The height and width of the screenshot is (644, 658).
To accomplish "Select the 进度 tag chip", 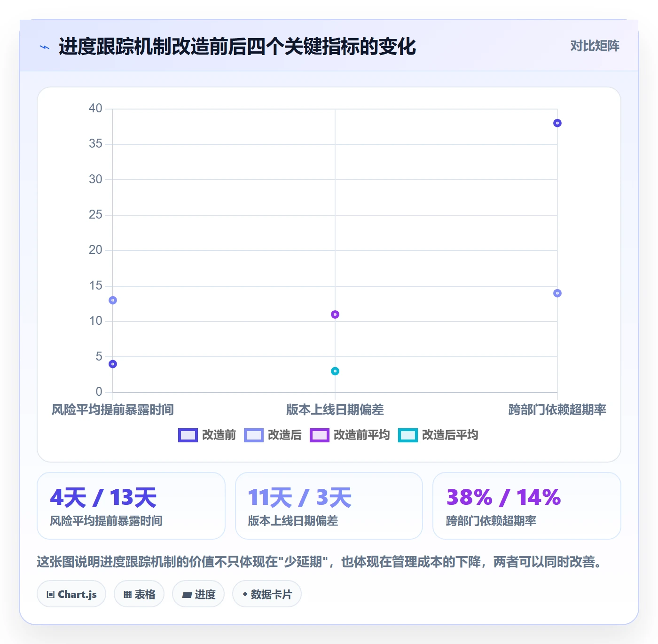I will point(198,594).
